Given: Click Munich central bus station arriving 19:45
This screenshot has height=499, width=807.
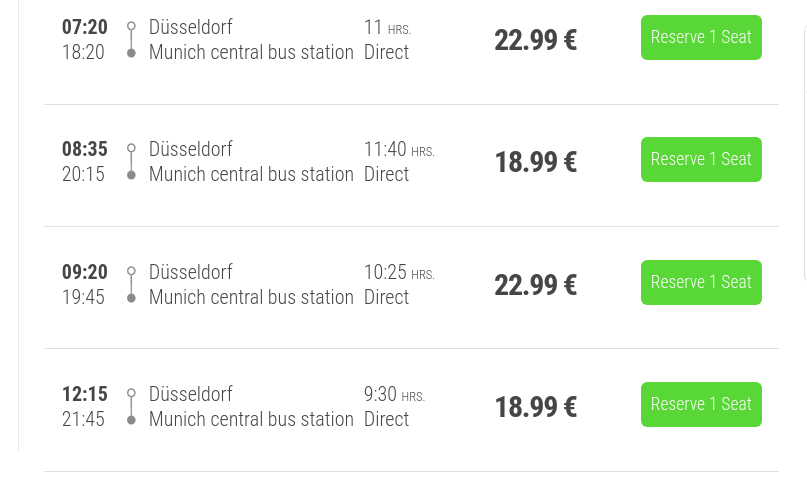Looking at the screenshot, I should [x=251, y=297].
